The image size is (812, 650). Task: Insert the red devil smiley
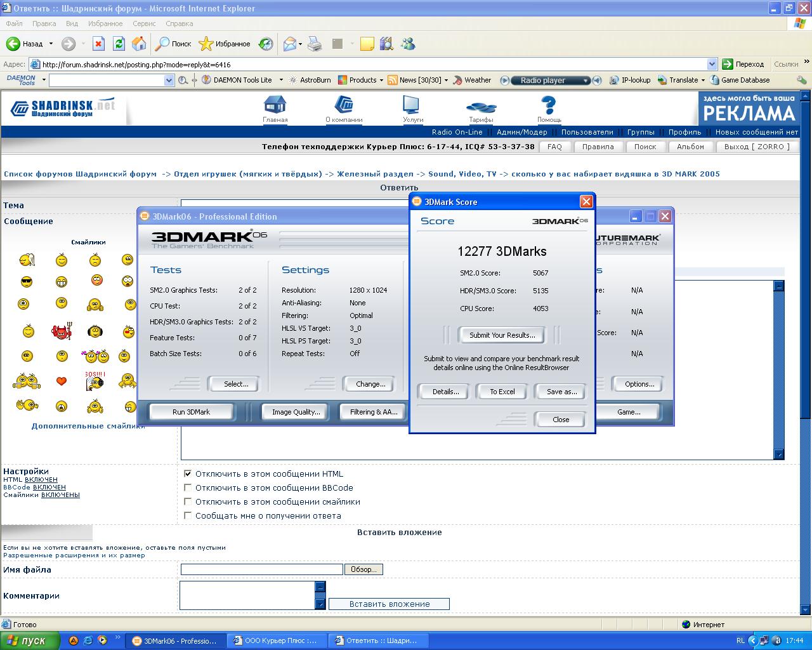point(62,331)
